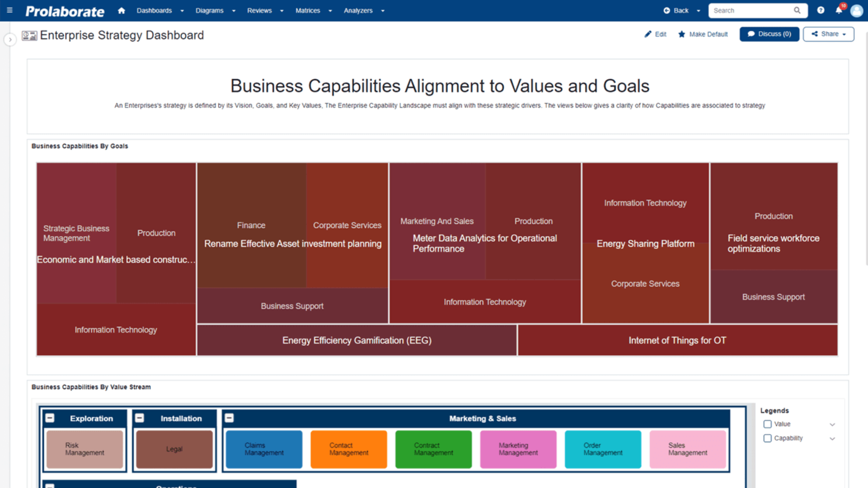Click the hamburger menu icon
The height and width of the screenshot is (488, 868).
[9, 10]
